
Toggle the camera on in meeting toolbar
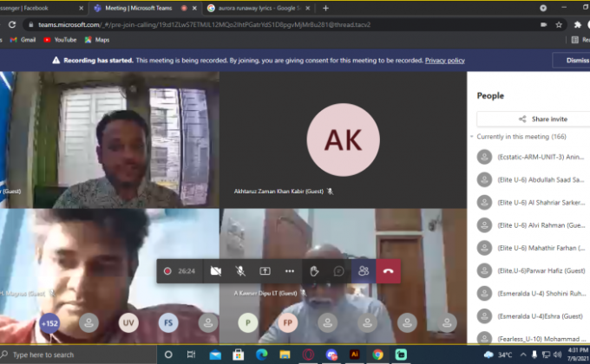tap(215, 270)
